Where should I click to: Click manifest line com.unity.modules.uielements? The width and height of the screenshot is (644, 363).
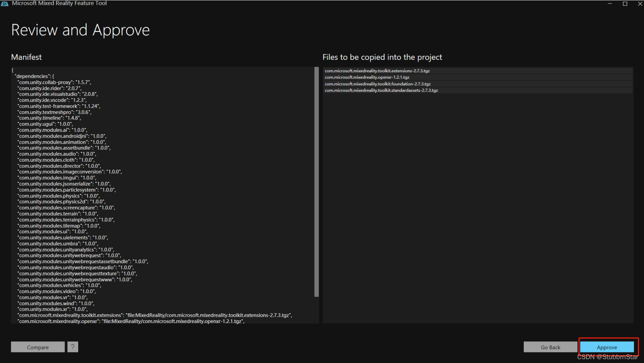[63, 237]
